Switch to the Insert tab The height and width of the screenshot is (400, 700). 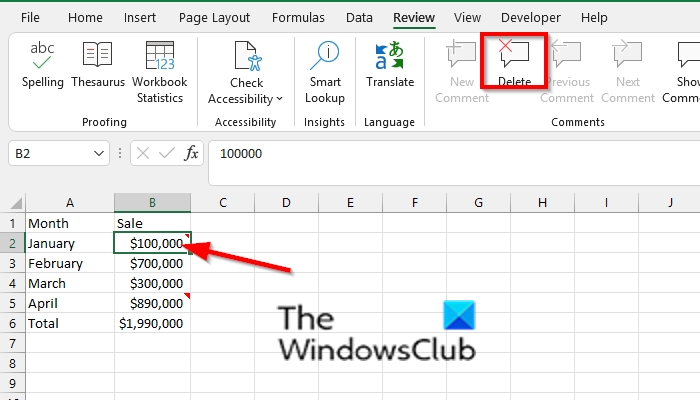[140, 18]
